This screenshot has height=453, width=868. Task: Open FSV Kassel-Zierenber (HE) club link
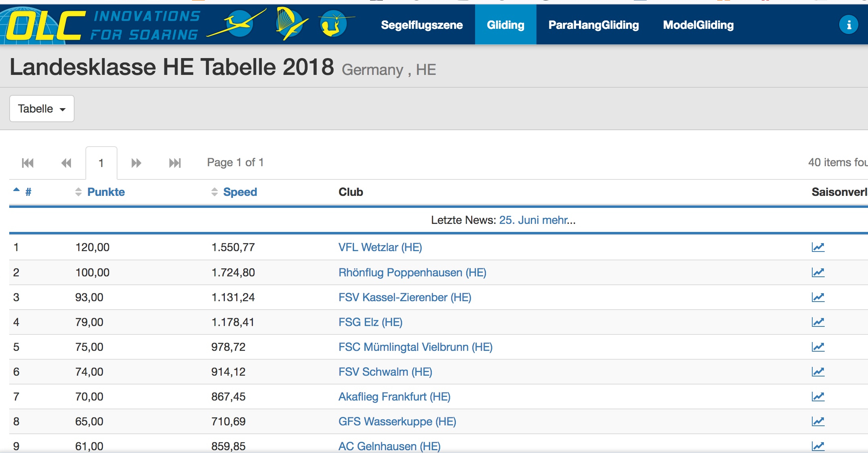coord(405,297)
